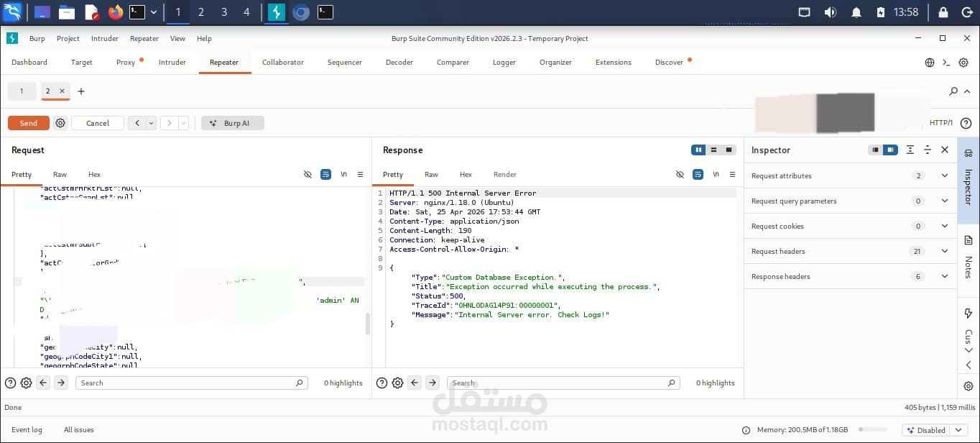
Task: Switch response view to Render
Action: click(x=505, y=174)
